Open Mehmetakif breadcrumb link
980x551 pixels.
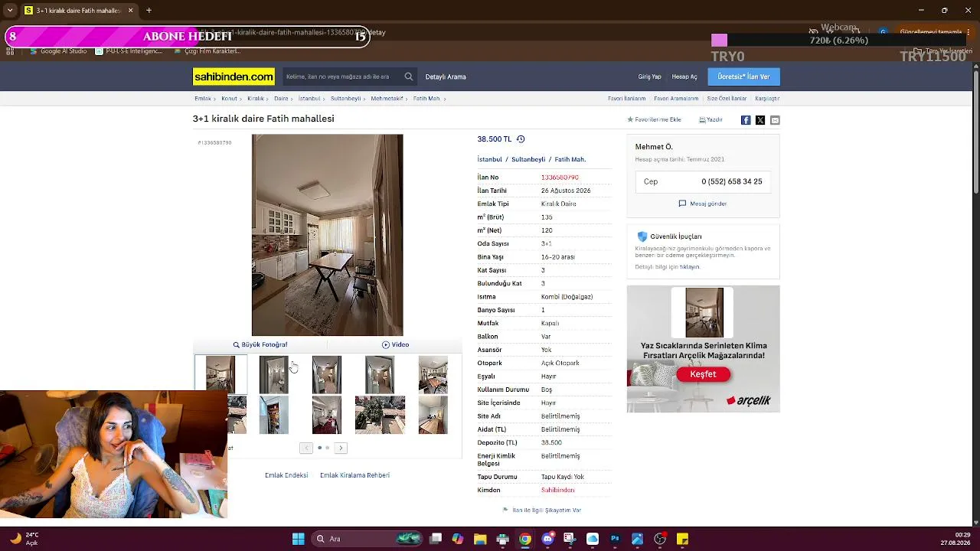tap(387, 99)
